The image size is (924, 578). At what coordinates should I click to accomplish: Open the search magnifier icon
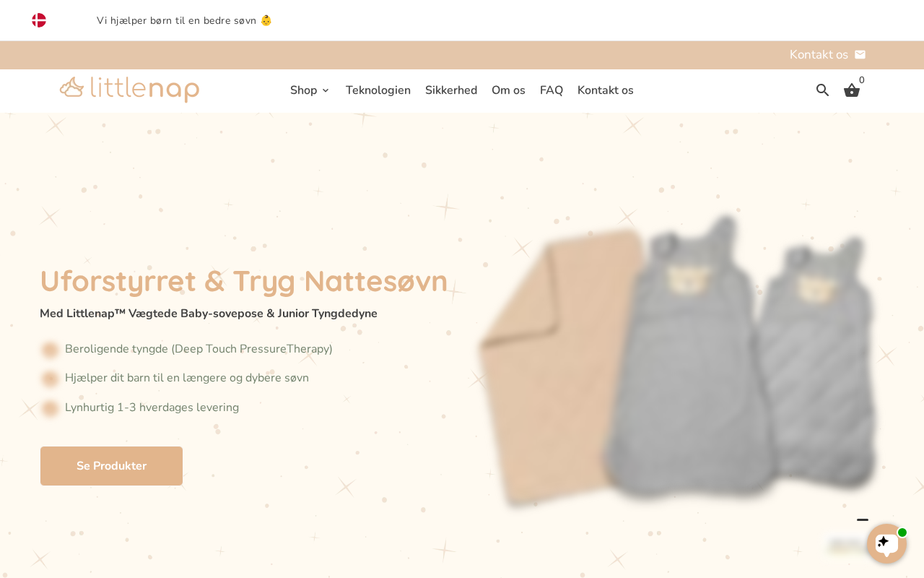[x=823, y=90]
